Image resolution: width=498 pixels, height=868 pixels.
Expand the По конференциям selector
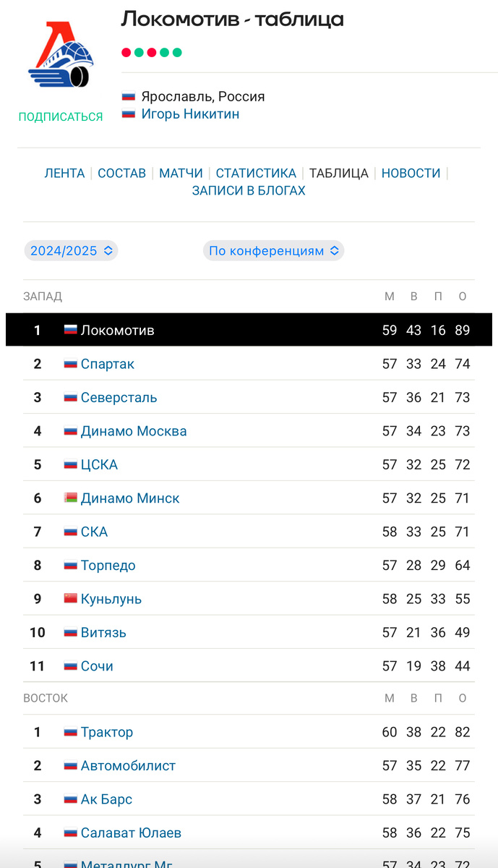point(273,251)
